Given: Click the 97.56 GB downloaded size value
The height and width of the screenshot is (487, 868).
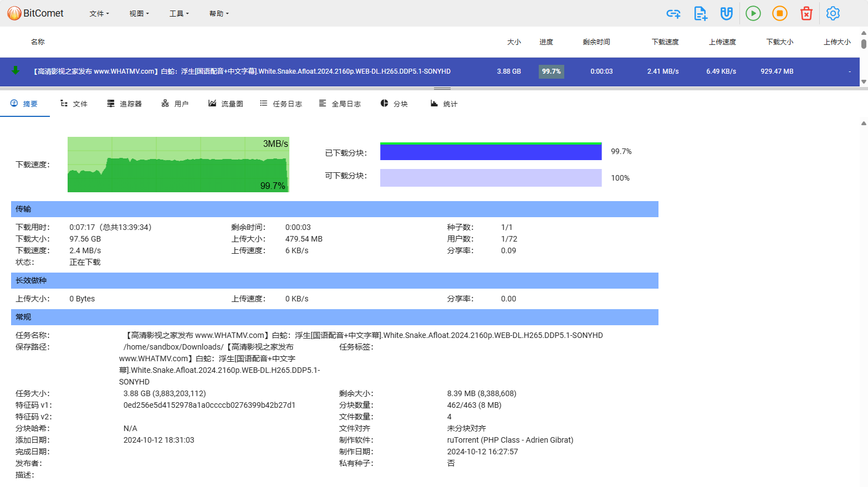Looking at the screenshot, I should 85,239.
